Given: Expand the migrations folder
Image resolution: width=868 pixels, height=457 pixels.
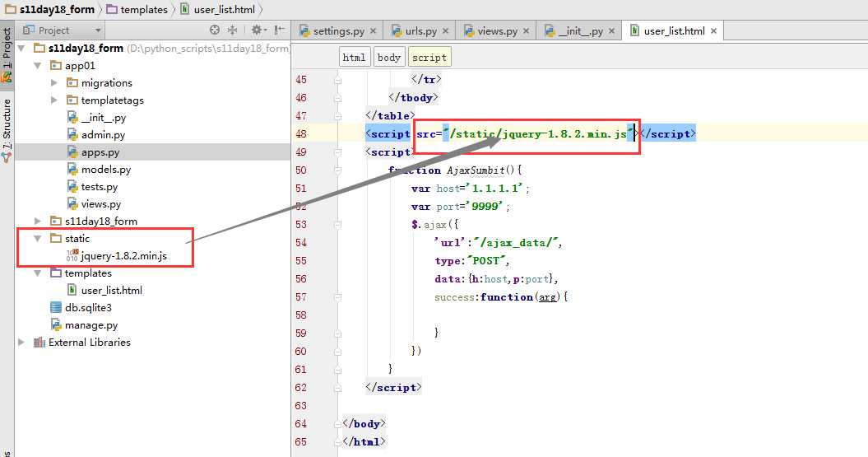Looking at the screenshot, I should (x=53, y=82).
